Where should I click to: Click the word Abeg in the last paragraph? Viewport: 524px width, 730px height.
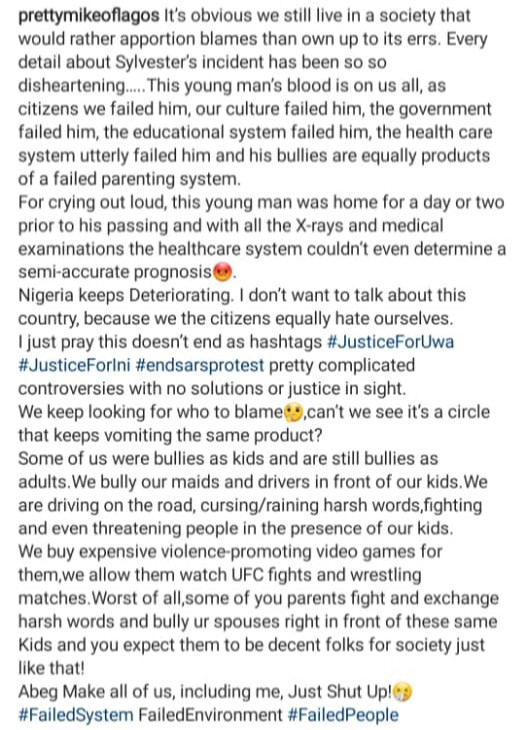click(38, 692)
